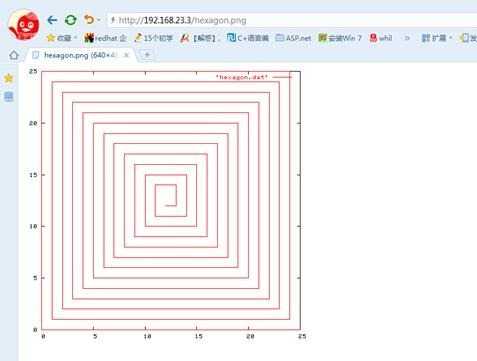Open the ASP.net bookmark
The width and height of the screenshot is (477, 361).
(293, 38)
